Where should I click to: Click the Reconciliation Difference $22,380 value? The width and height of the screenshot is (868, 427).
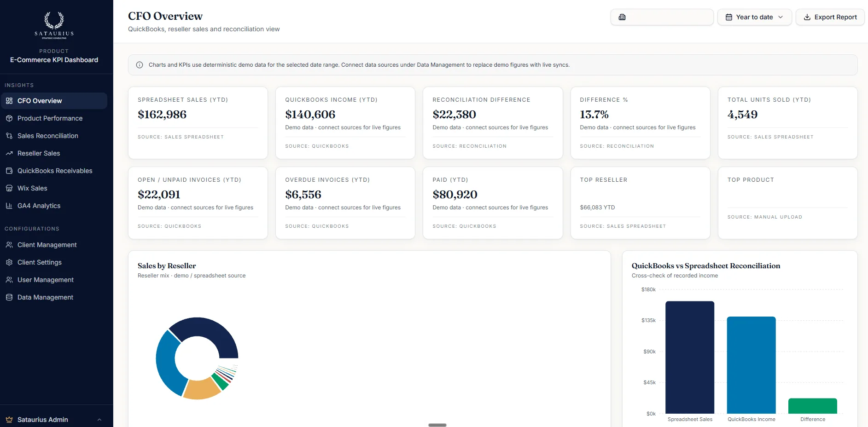coord(454,114)
